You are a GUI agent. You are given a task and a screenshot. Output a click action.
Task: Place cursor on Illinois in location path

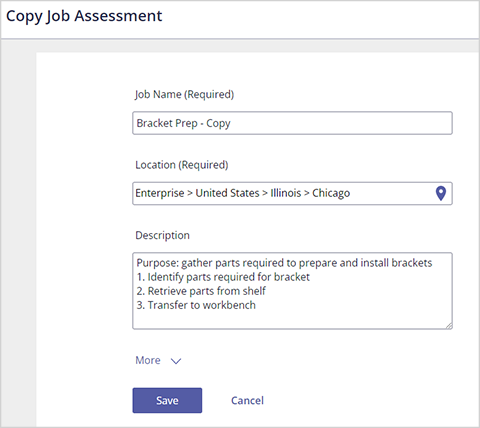point(286,193)
